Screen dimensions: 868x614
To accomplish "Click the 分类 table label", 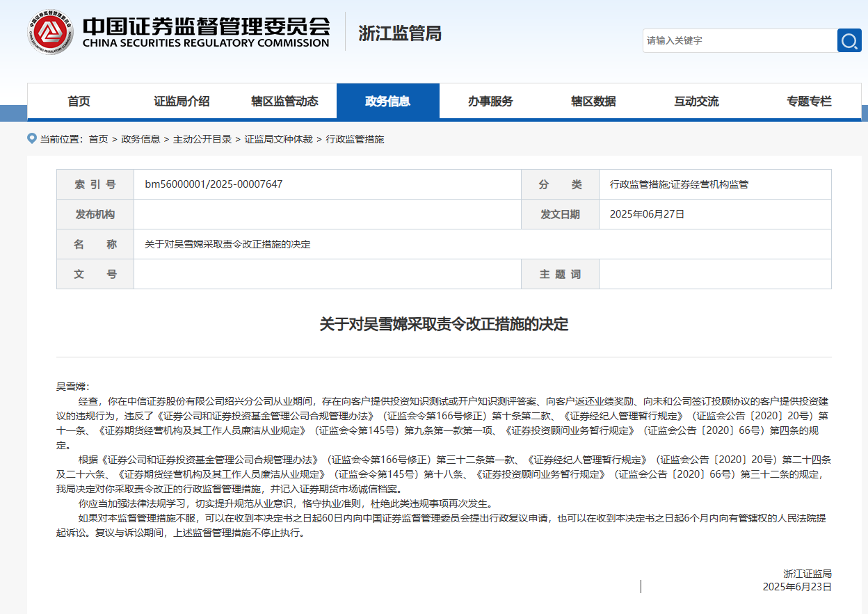I will pos(560,184).
